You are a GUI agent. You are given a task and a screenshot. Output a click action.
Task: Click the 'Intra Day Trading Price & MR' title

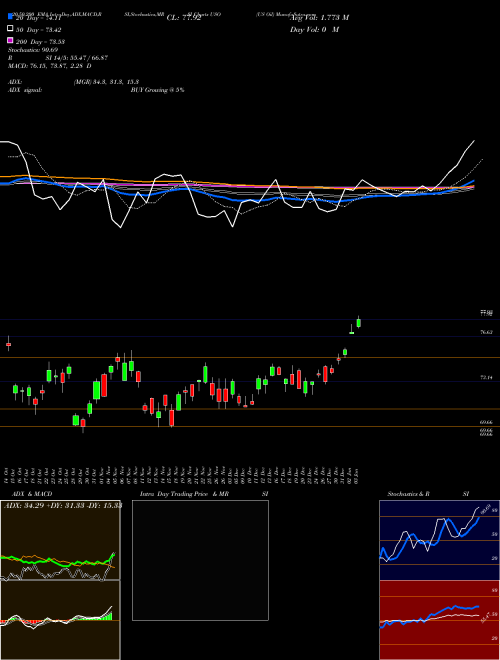[184, 494]
